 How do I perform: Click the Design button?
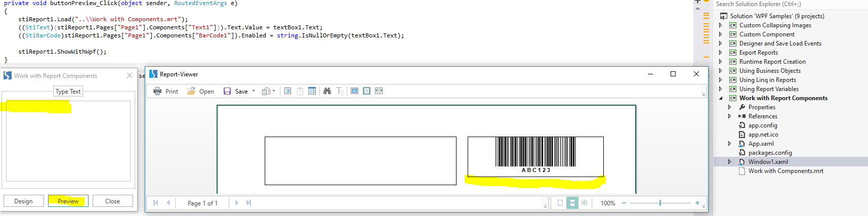[x=23, y=201]
